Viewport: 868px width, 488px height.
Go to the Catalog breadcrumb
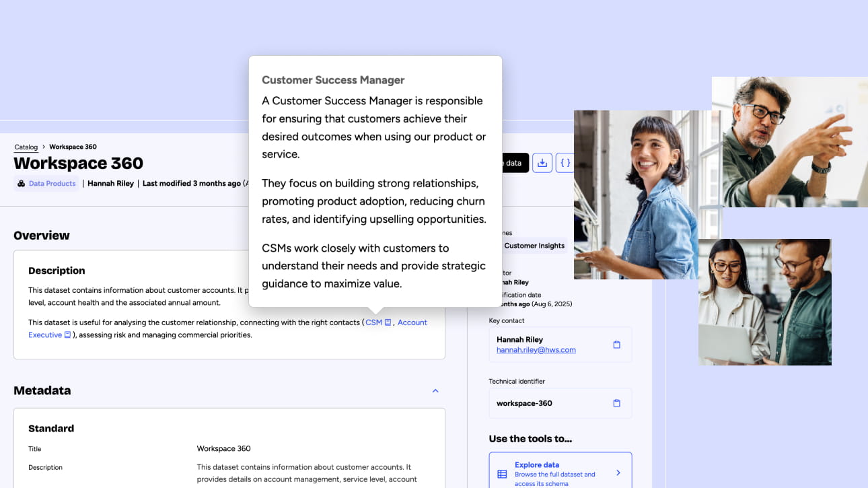click(26, 147)
